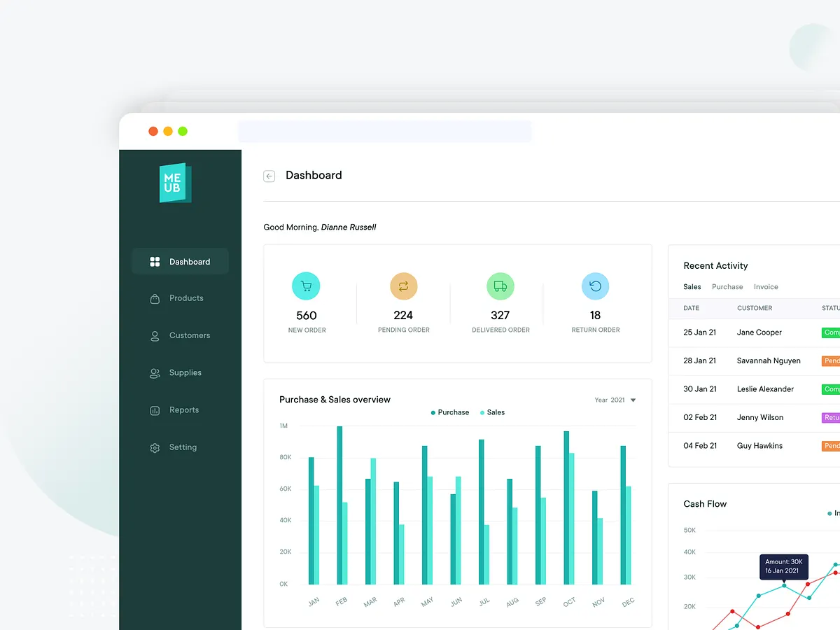The image size is (840, 630).
Task: Select the Reports icon
Action: 154,409
